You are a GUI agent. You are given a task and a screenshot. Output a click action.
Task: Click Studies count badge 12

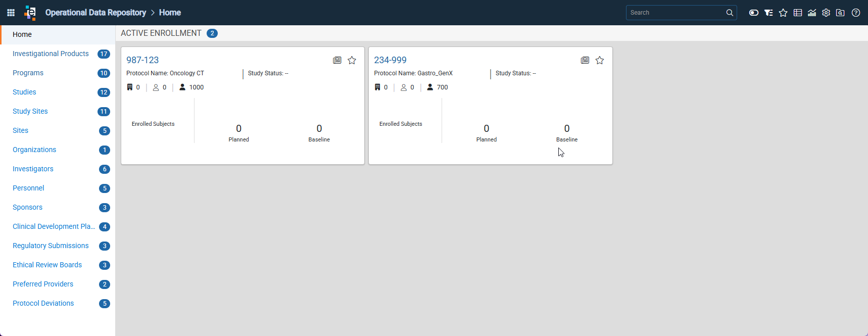104,92
